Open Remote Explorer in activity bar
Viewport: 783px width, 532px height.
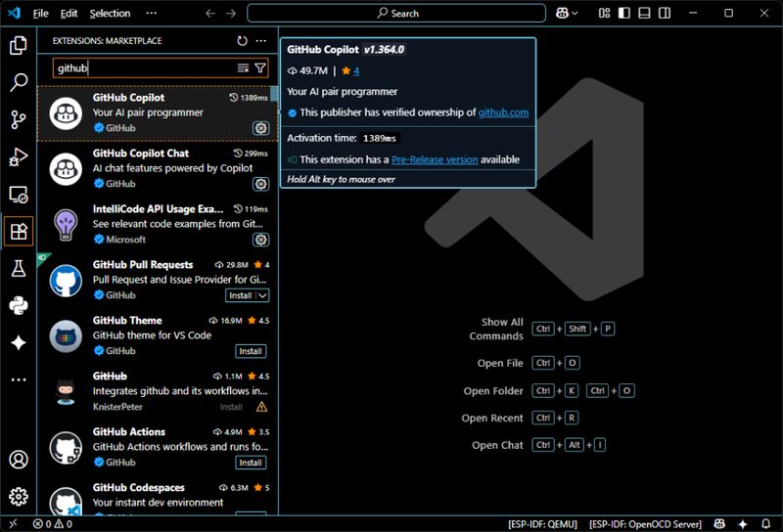(x=18, y=194)
